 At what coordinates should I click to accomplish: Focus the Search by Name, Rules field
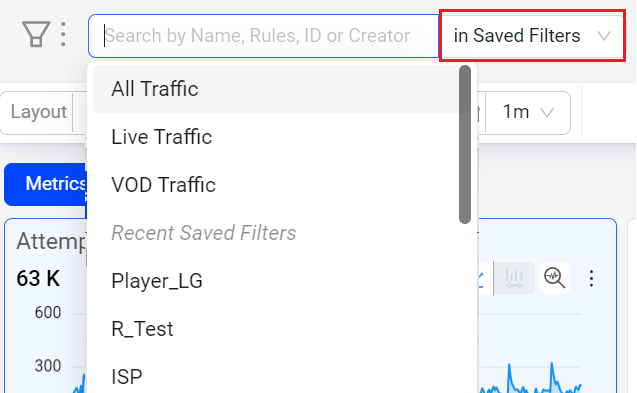pyautogui.click(x=264, y=36)
